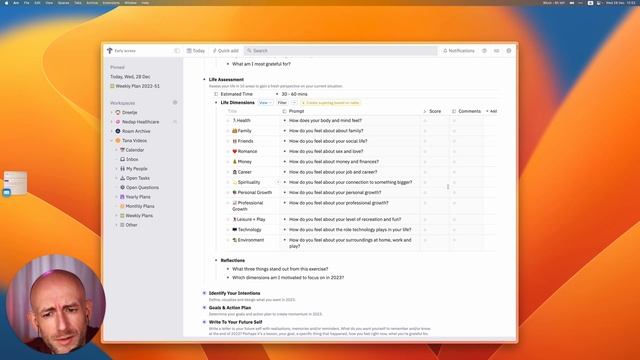Select the Money row title
The height and width of the screenshot is (360, 640).
click(x=244, y=162)
